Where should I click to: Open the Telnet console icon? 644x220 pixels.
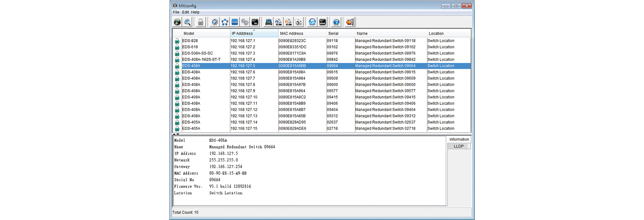pyautogui.click(x=322, y=22)
